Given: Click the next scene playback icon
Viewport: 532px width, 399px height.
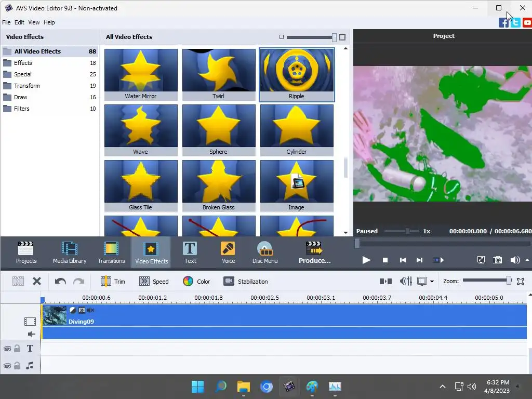Looking at the screenshot, I should (x=438, y=260).
